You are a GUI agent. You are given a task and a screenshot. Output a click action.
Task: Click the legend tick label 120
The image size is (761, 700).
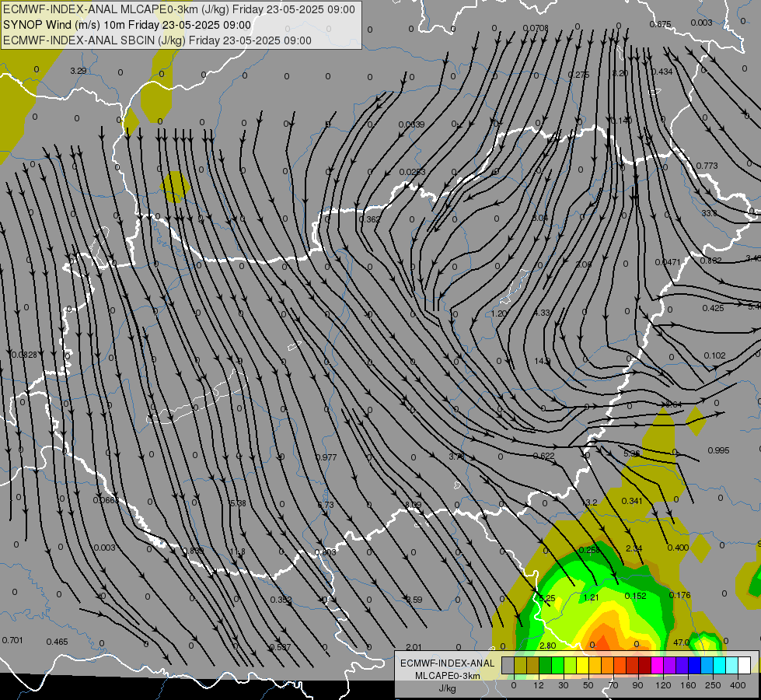coord(663,685)
